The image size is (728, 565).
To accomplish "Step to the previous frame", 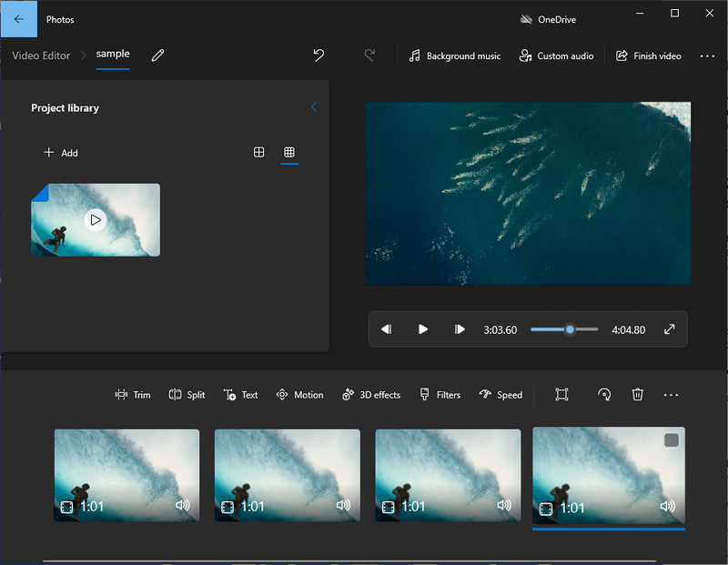I will [386, 329].
